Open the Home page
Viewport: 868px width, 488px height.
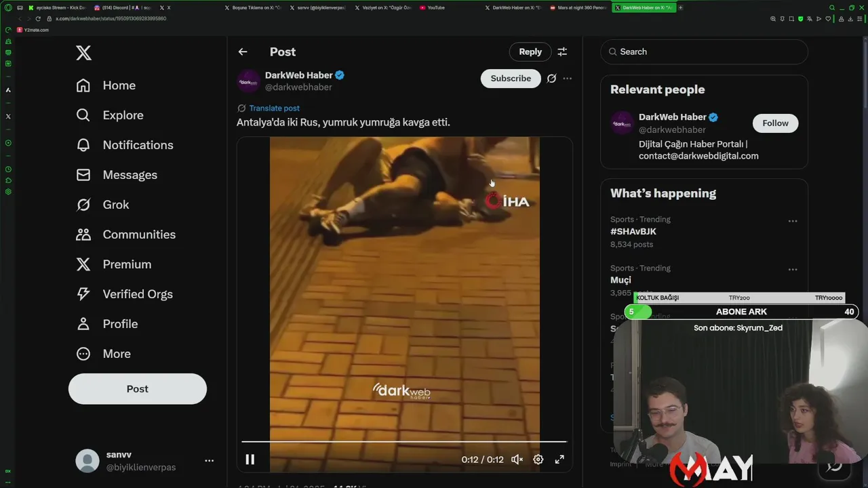[106, 85]
